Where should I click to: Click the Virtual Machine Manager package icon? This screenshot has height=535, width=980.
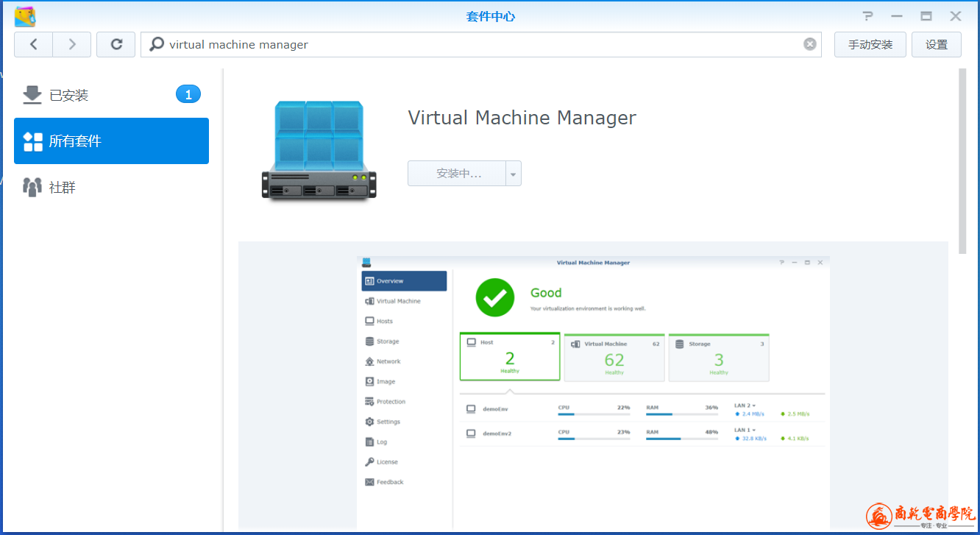[319, 151]
